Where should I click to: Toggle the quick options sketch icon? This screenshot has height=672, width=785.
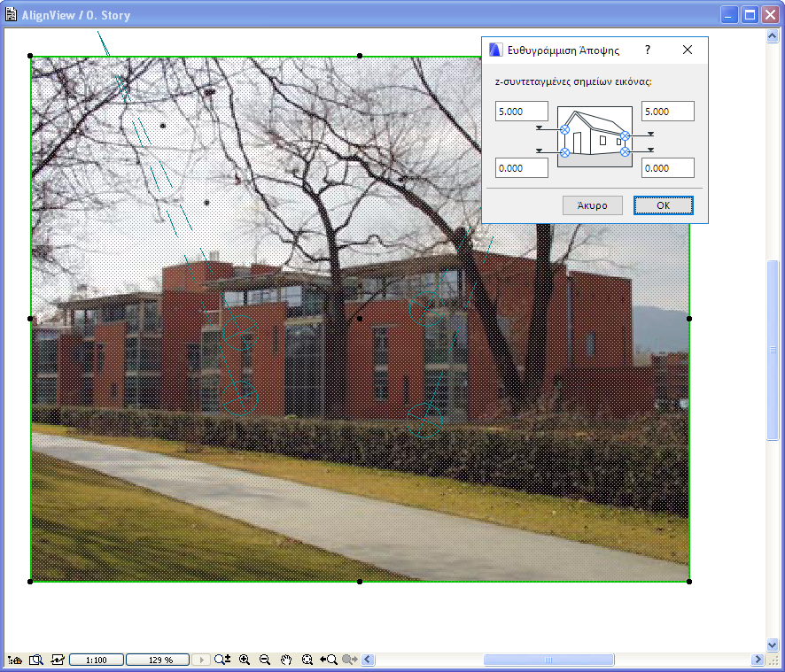click(58, 660)
